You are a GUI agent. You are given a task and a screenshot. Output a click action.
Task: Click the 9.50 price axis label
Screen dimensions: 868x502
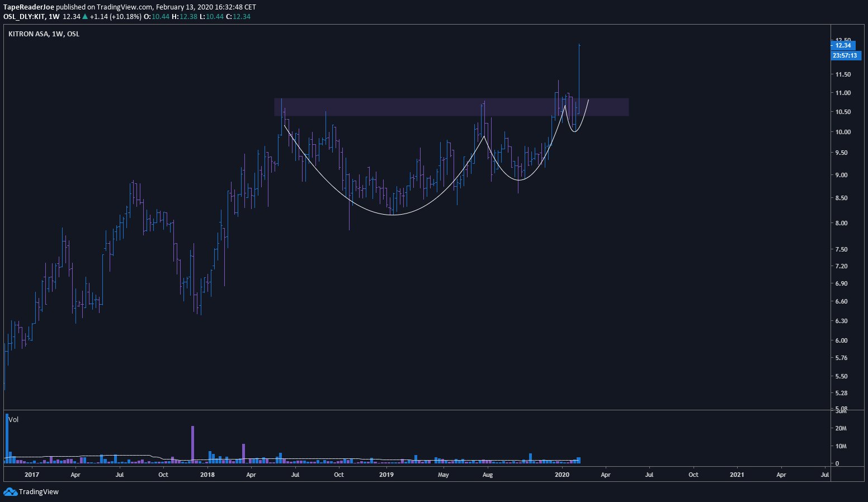[x=841, y=153]
